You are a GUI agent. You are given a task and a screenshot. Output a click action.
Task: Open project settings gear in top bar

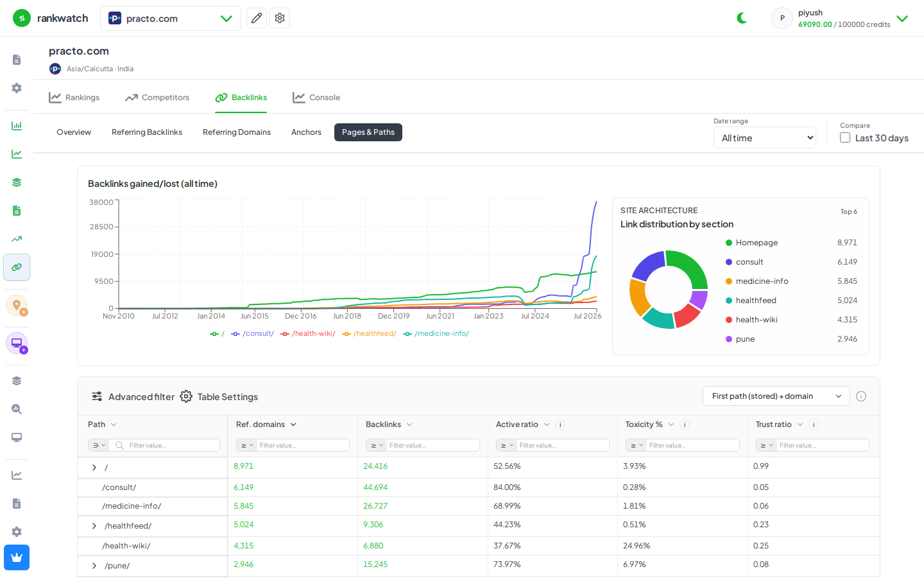click(280, 18)
